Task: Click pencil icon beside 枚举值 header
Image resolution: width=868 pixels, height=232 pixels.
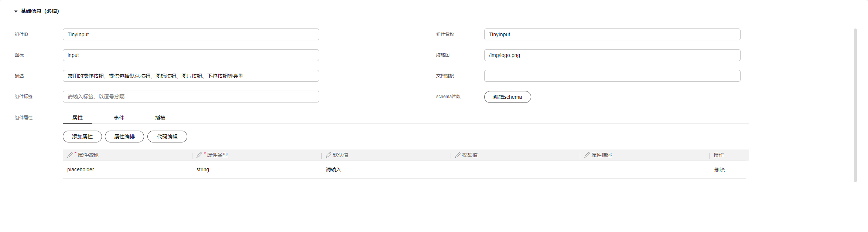Action: click(x=458, y=155)
